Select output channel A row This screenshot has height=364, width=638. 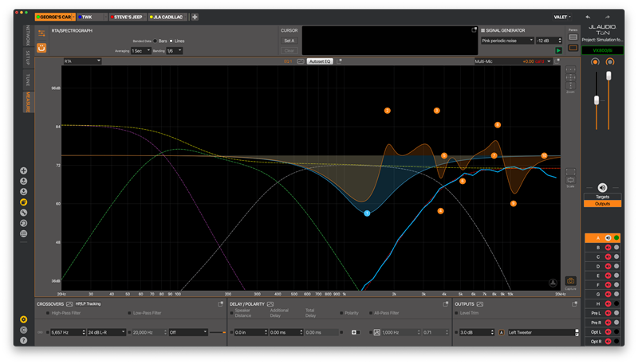click(602, 238)
